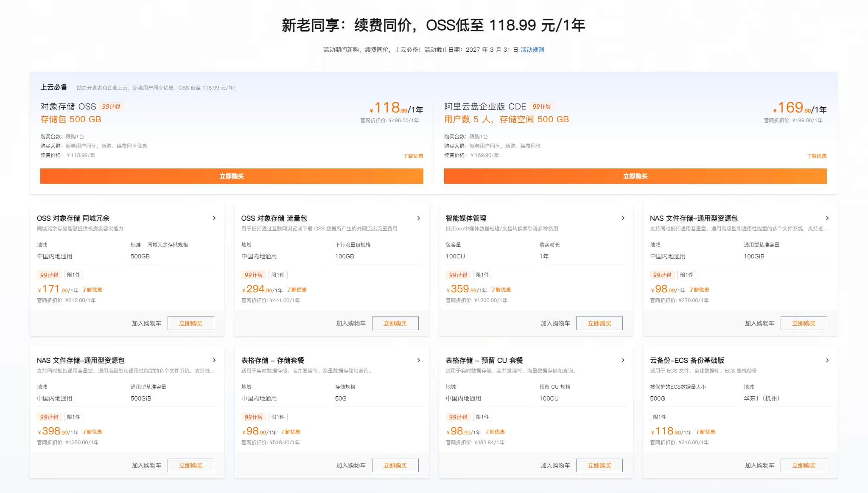Click 99计划 badge on OSS 同城冗余 card
Image resolution: width=868 pixels, height=493 pixels.
pyautogui.click(x=49, y=275)
